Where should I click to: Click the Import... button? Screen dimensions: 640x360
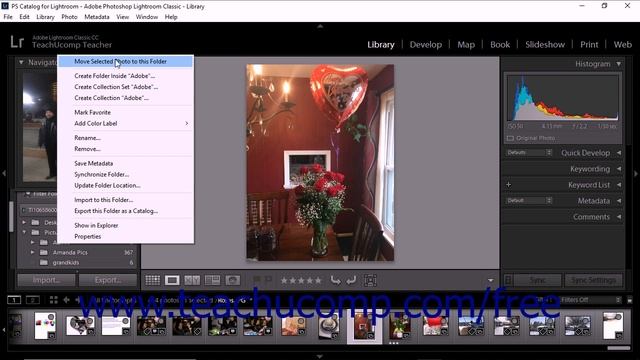(46, 280)
